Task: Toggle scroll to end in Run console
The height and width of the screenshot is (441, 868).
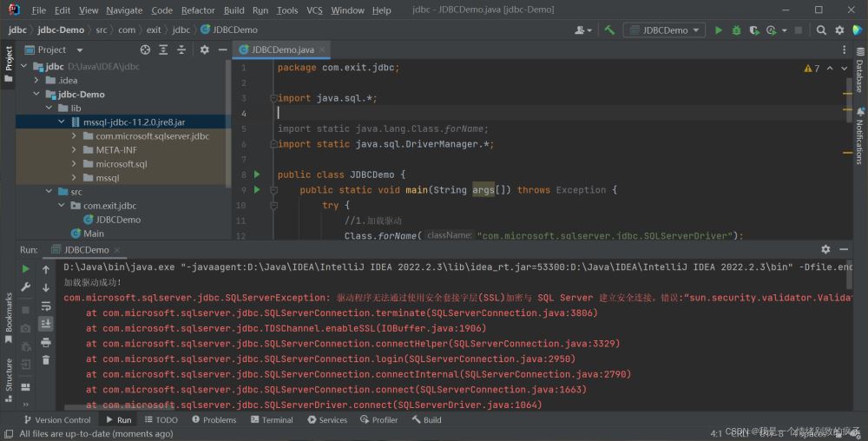Action: tap(45, 324)
